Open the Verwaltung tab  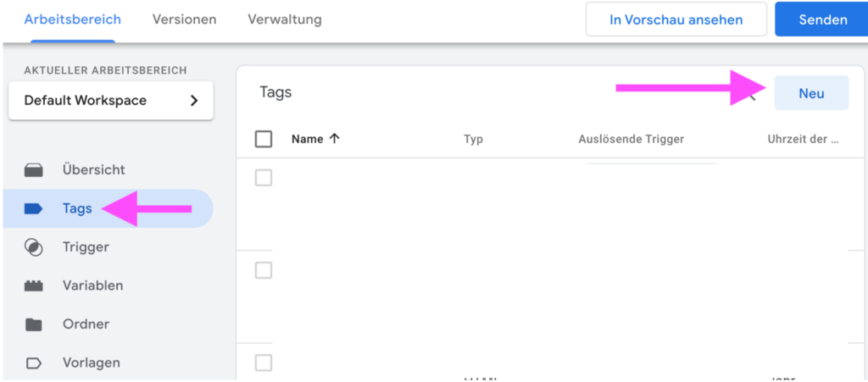pyautogui.click(x=284, y=19)
